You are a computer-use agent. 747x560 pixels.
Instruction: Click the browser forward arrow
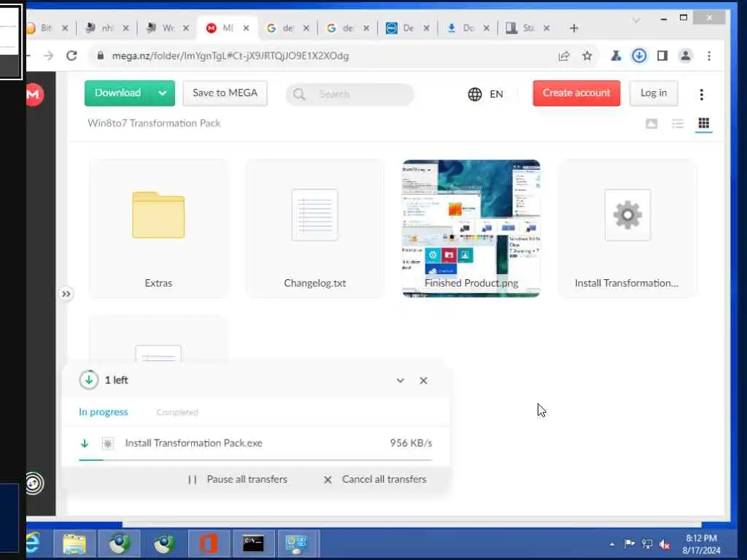click(x=48, y=55)
